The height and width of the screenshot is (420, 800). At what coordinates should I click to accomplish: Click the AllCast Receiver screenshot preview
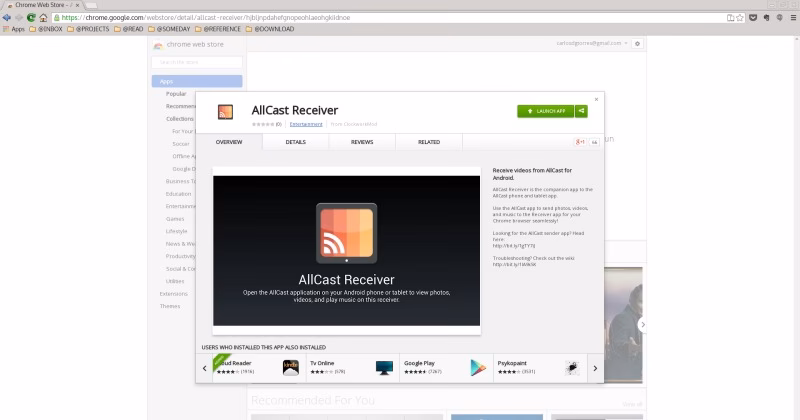click(x=346, y=251)
